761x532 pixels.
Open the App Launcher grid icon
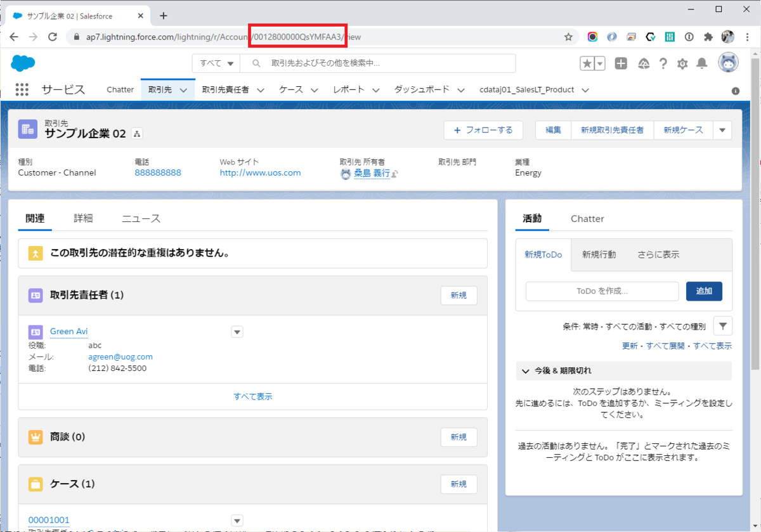tap(22, 89)
